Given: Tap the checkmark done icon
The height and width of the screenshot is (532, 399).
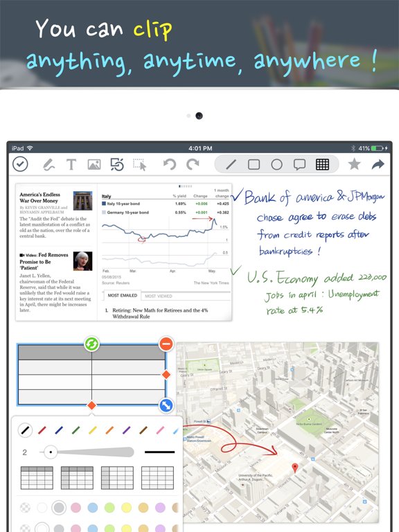Looking at the screenshot, I should coord(20,164).
